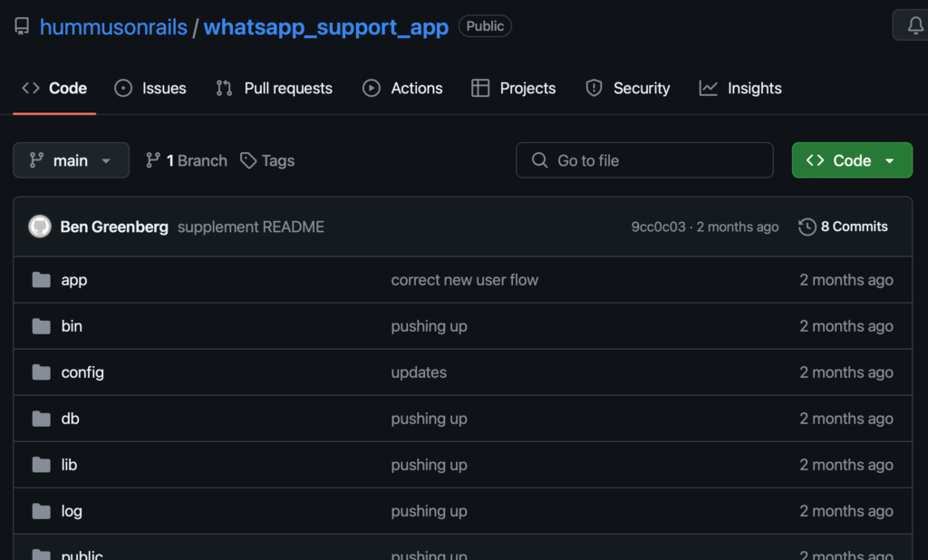928x560 pixels.
Task: Click the magnifier icon in Go to file
Action: 539,159
